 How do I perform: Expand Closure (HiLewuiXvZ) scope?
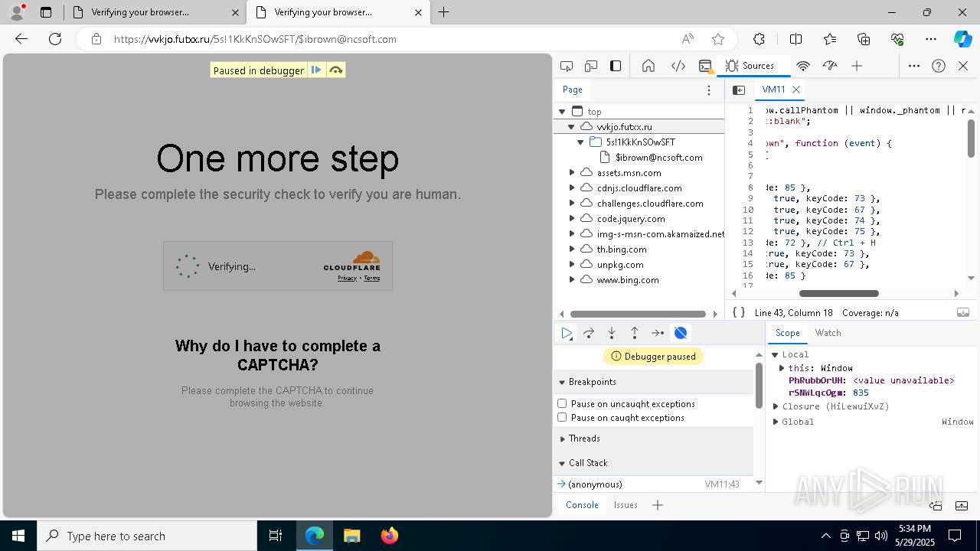point(776,406)
